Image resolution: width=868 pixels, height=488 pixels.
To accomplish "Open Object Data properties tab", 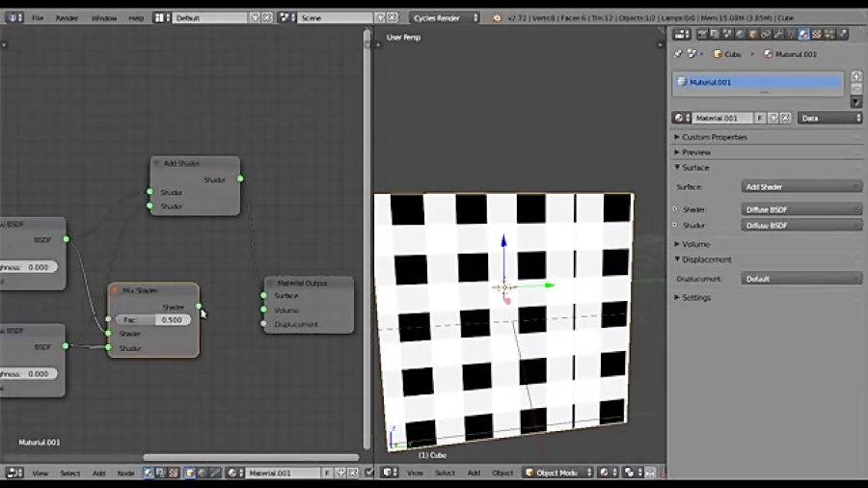I will [x=791, y=35].
